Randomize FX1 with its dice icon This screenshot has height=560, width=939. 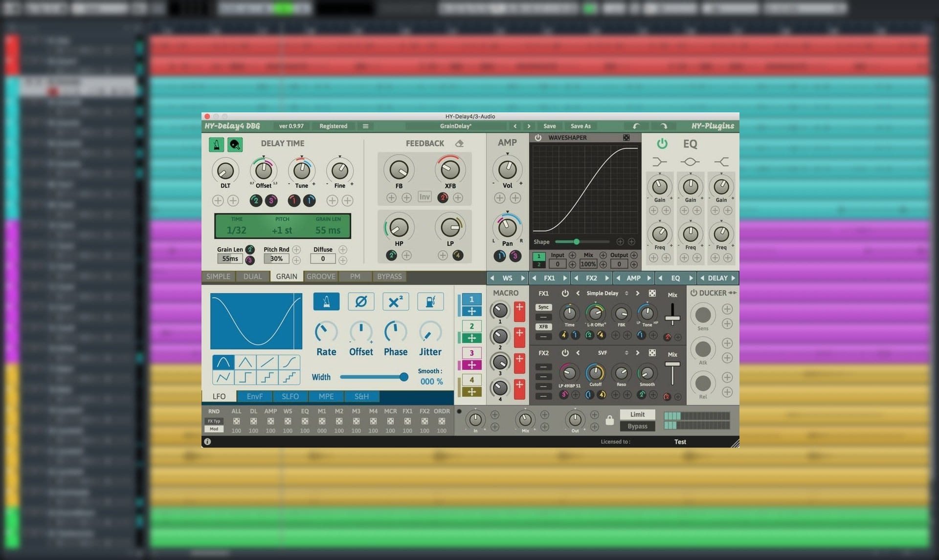(x=652, y=293)
